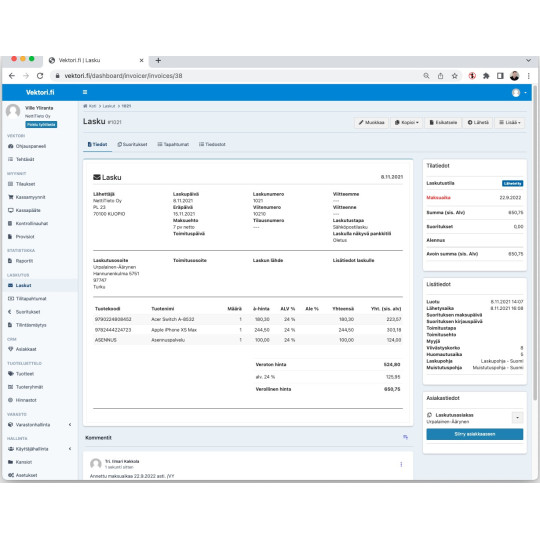The image size is (540, 540).
Task: Open Raportit in the sidebar
Action: [21, 261]
